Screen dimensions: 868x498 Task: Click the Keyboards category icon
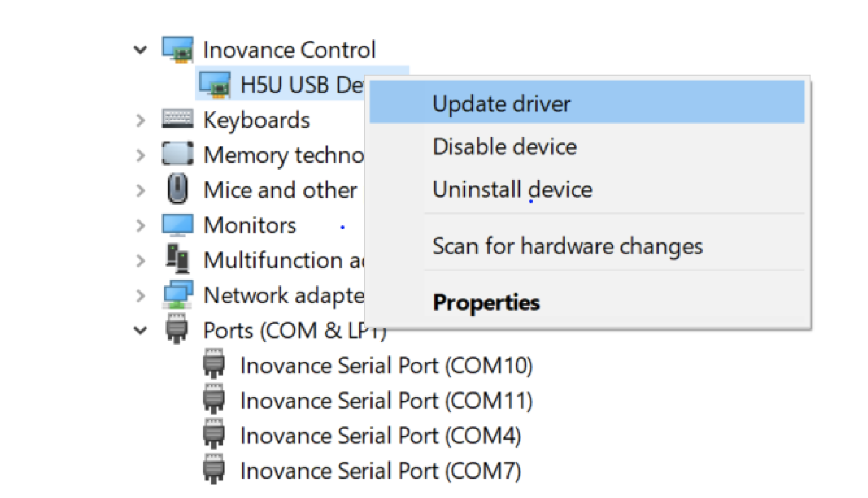point(178,119)
